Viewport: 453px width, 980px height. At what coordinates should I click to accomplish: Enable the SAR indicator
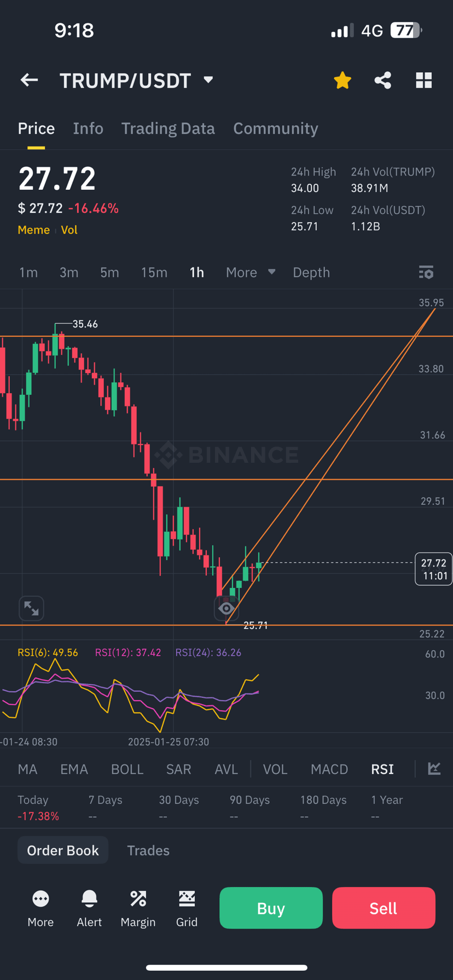click(179, 769)
